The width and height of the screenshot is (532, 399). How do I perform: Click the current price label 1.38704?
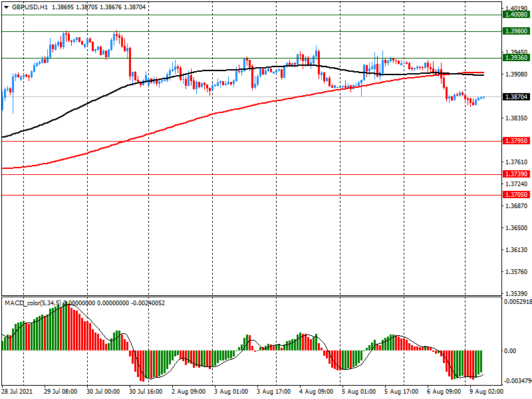click(x=517, y=97)
